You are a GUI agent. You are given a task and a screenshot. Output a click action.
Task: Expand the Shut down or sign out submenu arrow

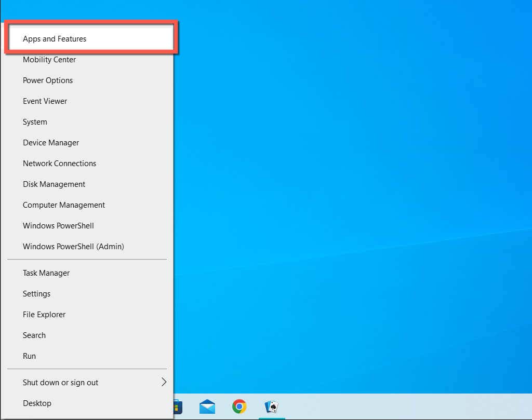[x=164, y=382]
